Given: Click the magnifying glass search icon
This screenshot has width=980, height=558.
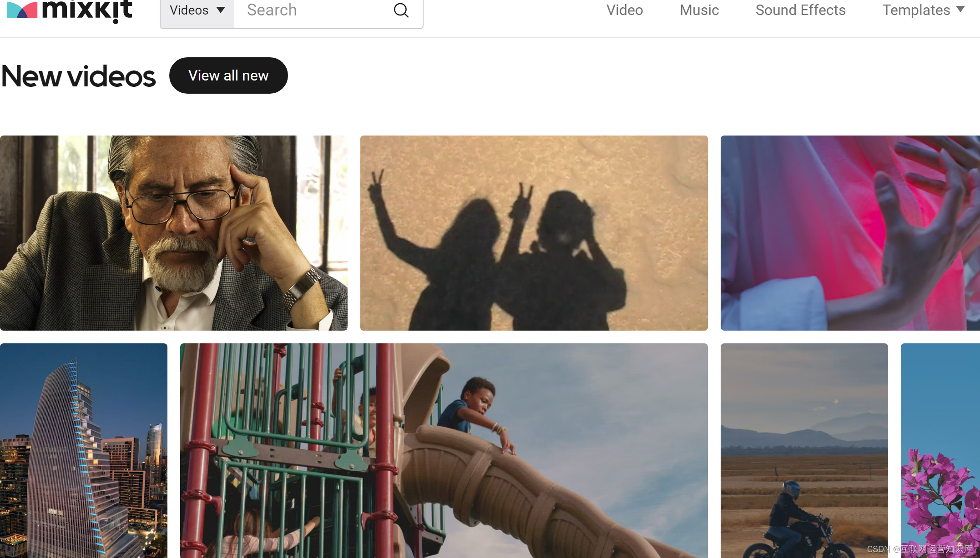Looking at the screenshot, I should point(401,10).
